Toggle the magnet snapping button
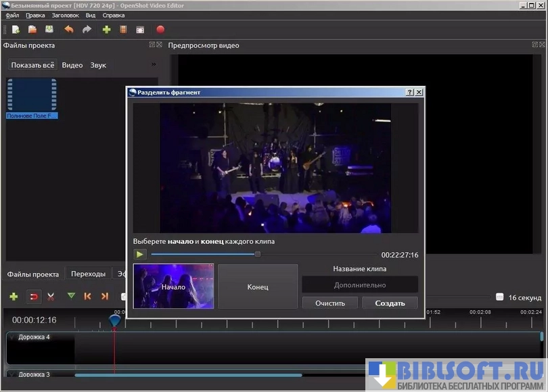 coord(32,297)
